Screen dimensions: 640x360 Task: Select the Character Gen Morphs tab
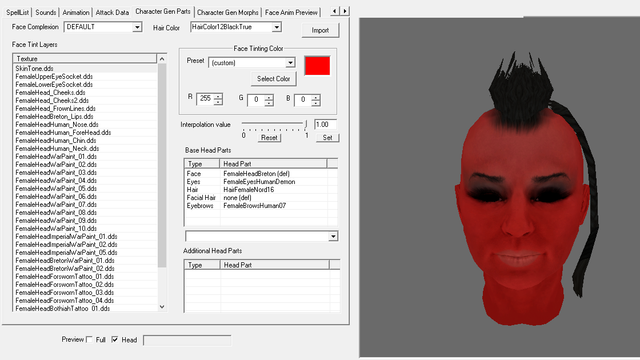228,12
